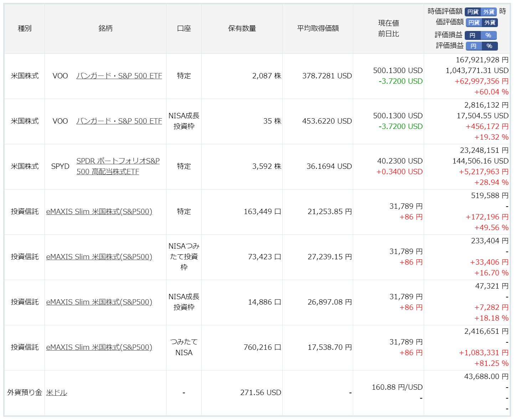
Task: Click the 平均取得価額 column header
Action: (x=318, y=28)
